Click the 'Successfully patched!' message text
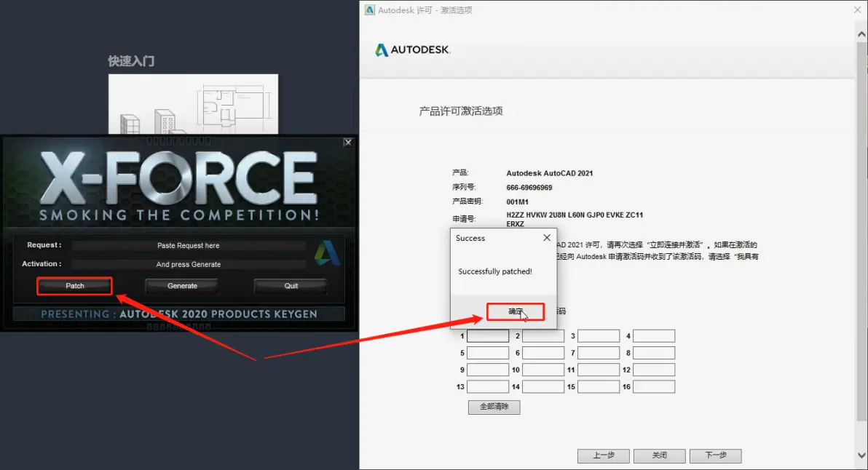Image resolution: width=868 pixels, height=470 pixels. (x=495, y=271)
